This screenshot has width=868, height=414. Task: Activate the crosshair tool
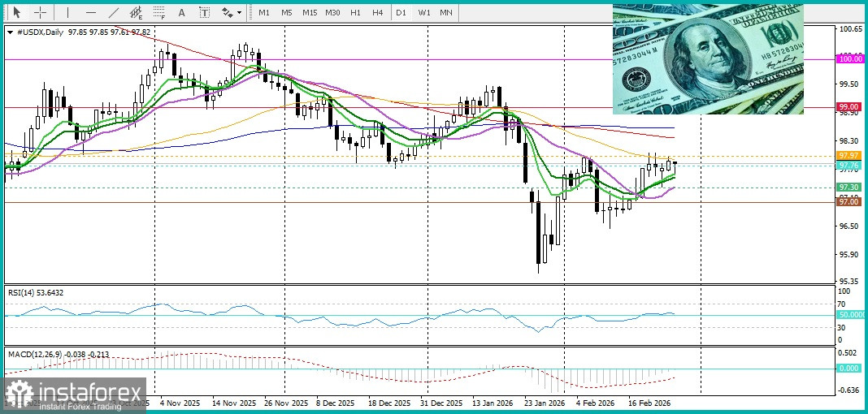pos(40,13)
